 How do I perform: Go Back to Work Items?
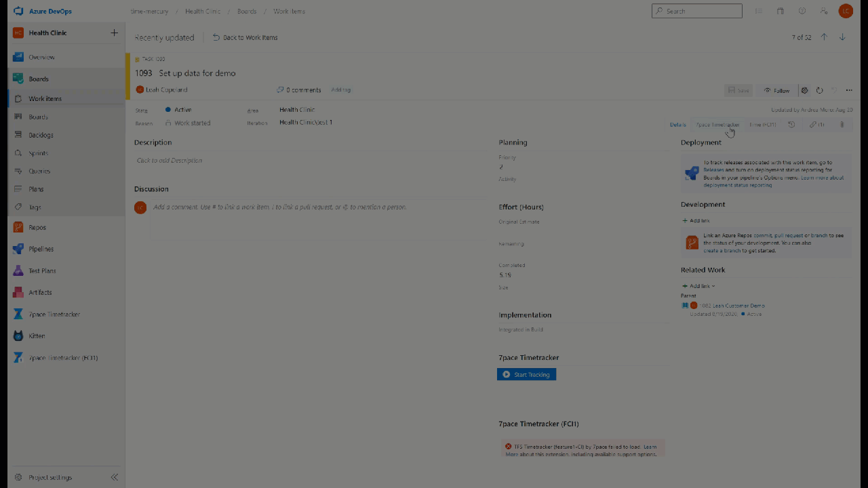point(245,37)
